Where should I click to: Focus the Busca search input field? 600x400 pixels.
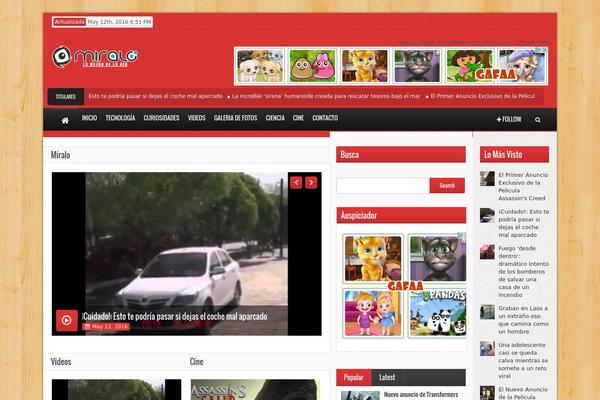tap(383, 186)
